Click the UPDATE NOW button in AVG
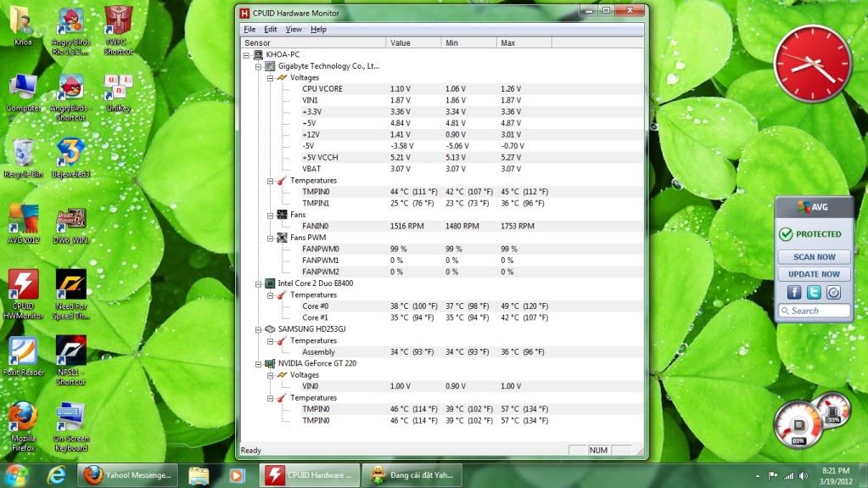The width and height of the screenshot is (868, 488). [x=814, y=274]
